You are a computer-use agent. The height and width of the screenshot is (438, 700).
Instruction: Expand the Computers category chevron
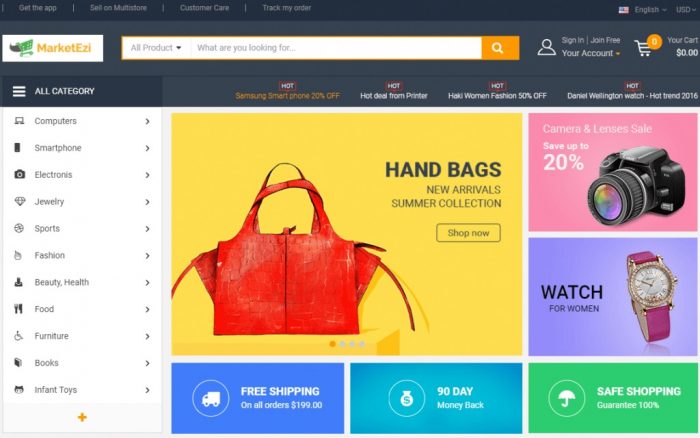pyautogui.click(x=147, y=121)
